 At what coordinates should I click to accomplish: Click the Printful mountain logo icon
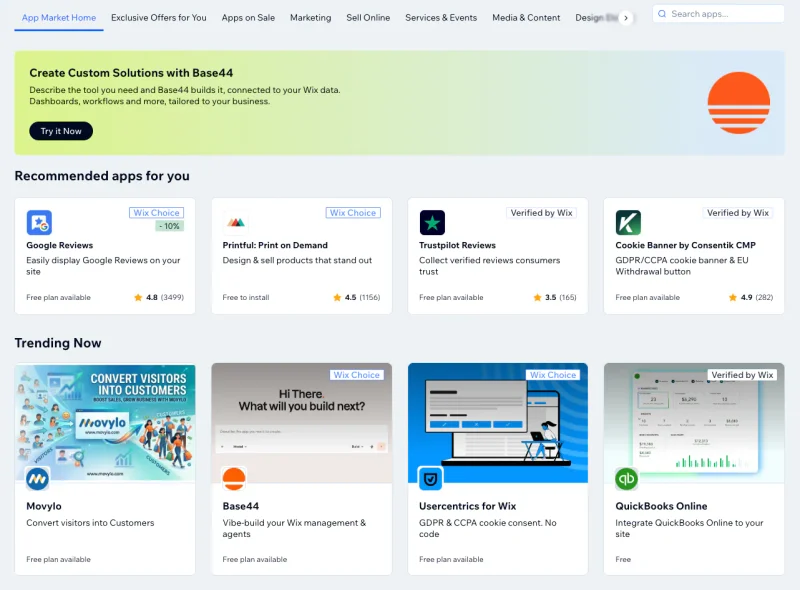pos(236,223)
